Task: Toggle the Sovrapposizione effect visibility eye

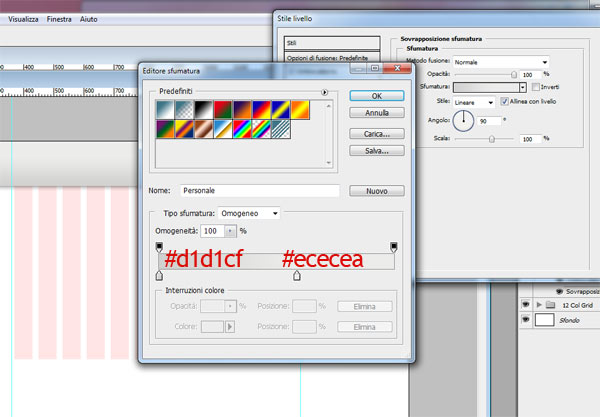Action: point(559,292)
